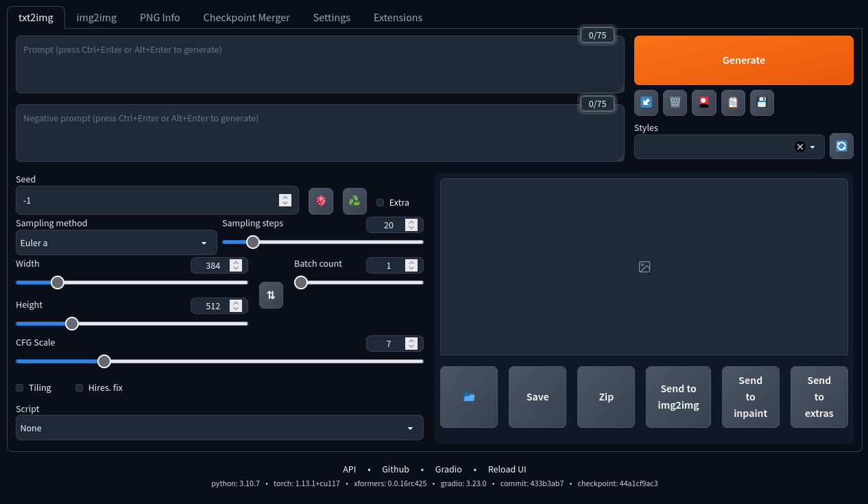868x504 pixels.
Task: Clear the Styles selection with X icon
Action: coord(799,147)
